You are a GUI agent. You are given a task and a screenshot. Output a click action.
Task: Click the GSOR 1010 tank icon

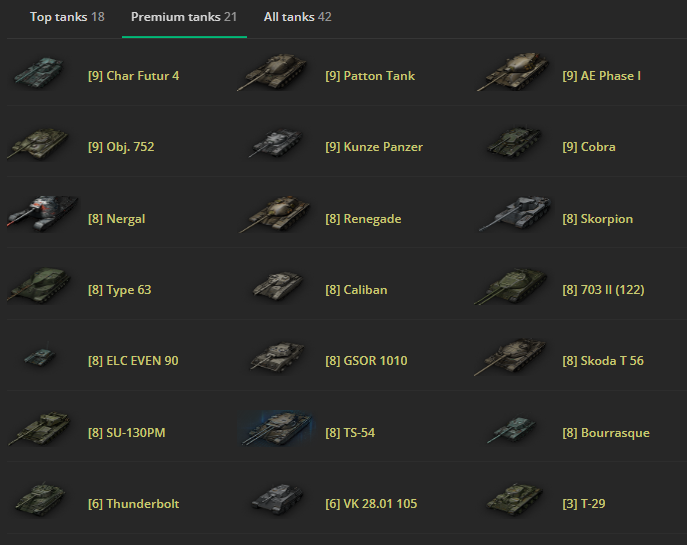277,357
